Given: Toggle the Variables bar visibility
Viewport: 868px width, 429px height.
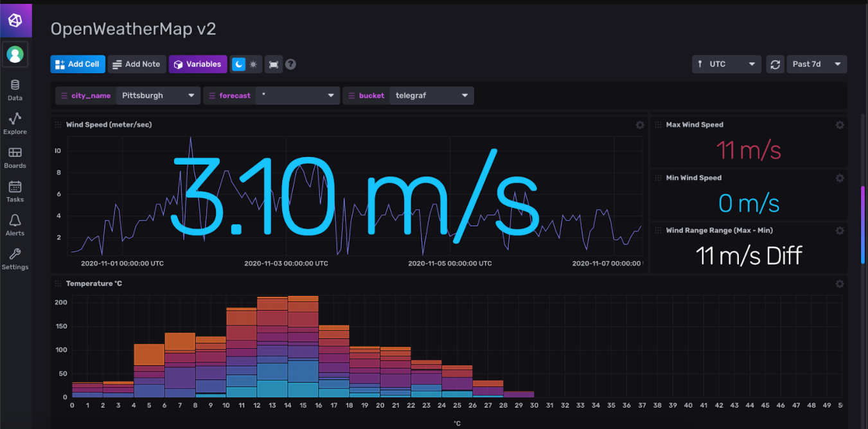Looking at the screenshot, I should [x=198, y=64].
